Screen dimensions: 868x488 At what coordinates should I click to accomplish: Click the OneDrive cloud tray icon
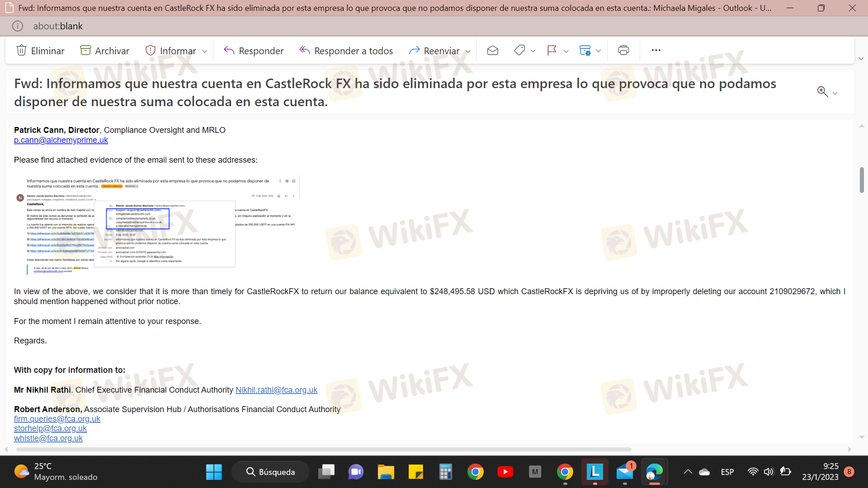704,472
